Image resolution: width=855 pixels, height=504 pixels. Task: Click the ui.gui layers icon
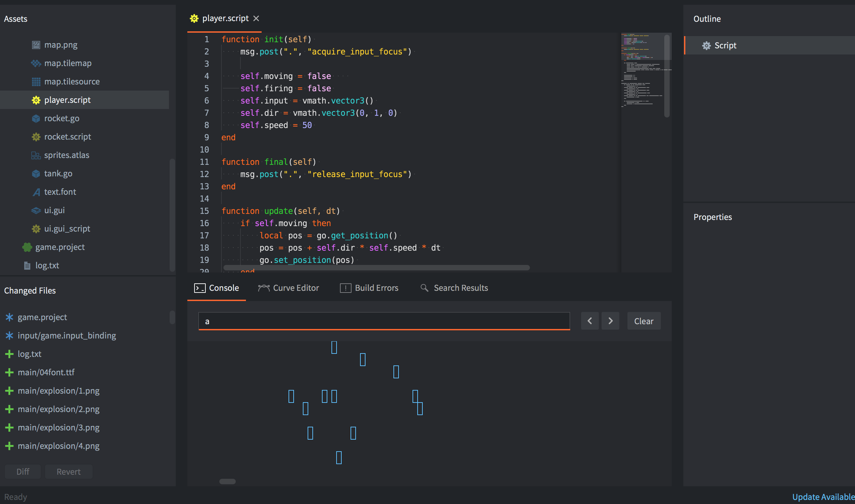coord(36,210)
